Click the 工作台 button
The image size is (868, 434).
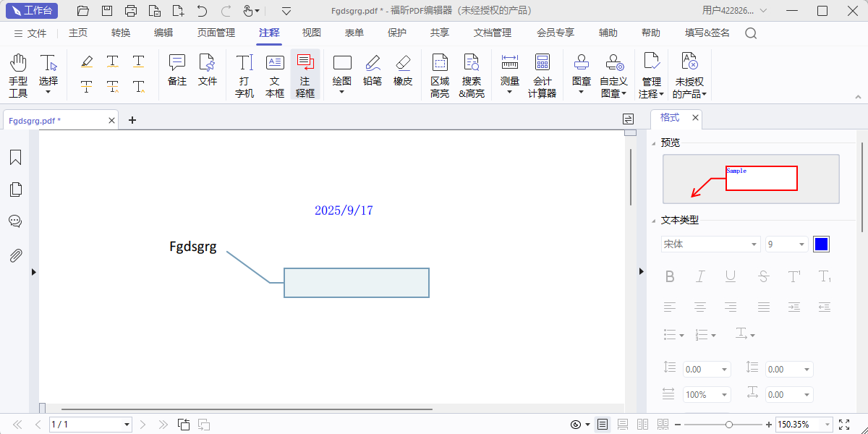31,11
